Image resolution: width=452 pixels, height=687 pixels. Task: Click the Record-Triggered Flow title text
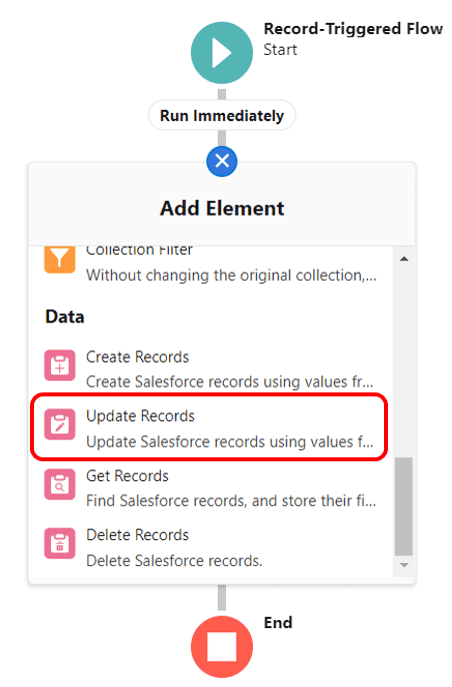tap(353, 29)
